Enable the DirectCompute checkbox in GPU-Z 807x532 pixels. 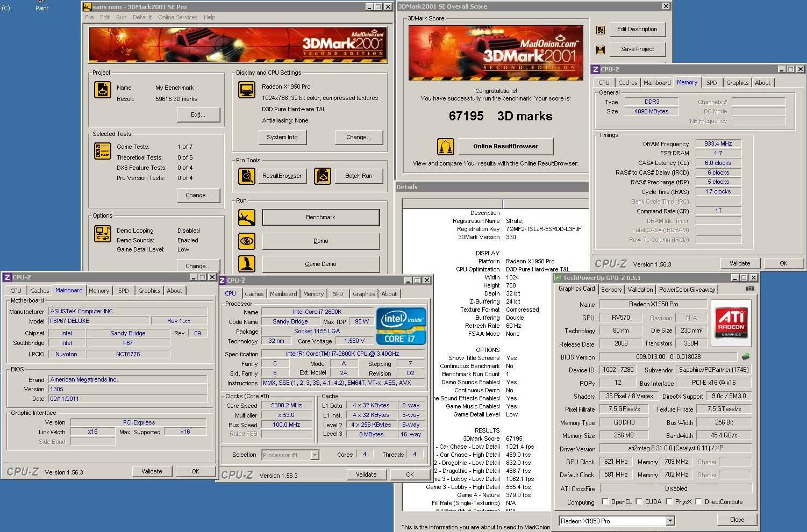pyautogui.click(x=698, y=501)
